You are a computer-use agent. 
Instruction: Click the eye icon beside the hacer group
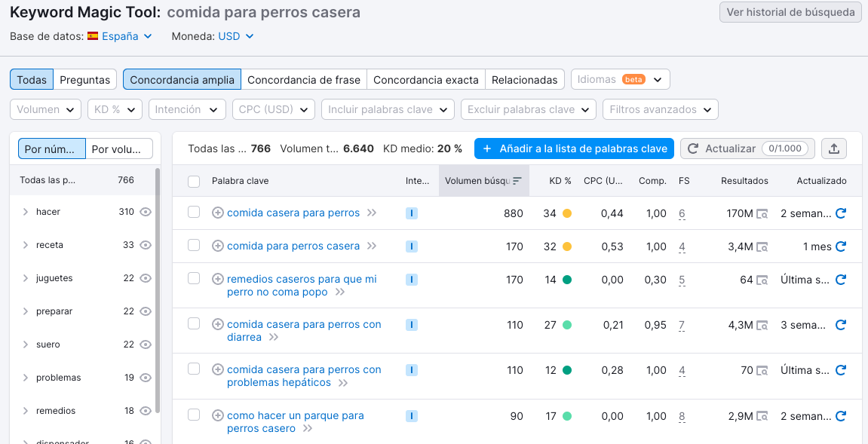(146, 212)
